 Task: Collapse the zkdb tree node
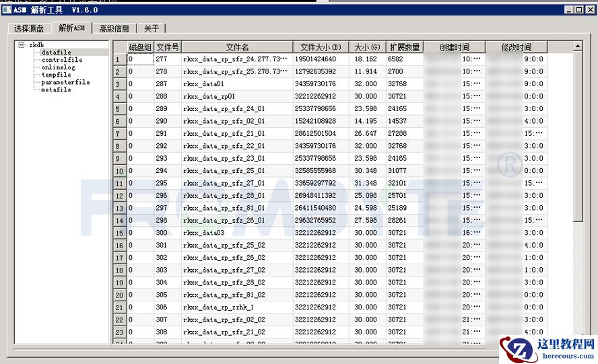[x=22, y=45]
